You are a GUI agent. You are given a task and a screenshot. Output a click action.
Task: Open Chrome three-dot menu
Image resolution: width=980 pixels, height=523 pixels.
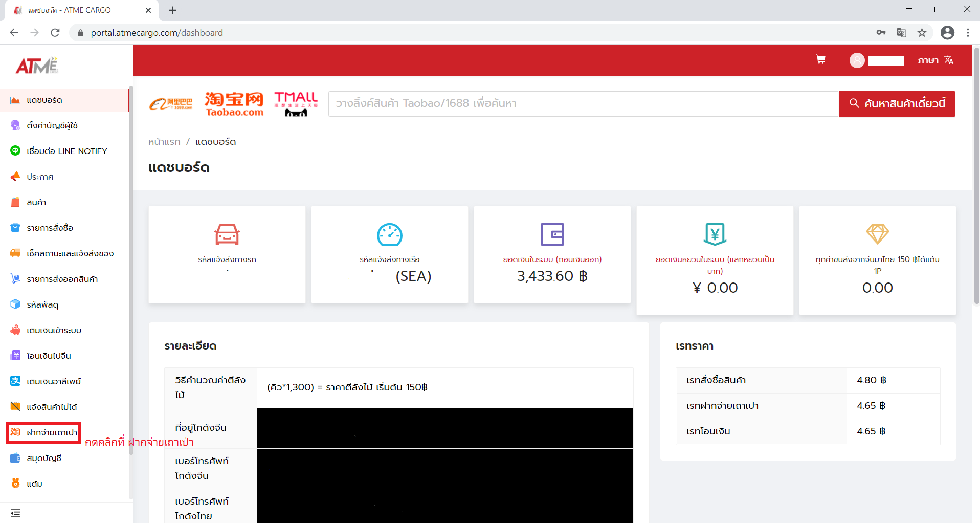point(968,33)
